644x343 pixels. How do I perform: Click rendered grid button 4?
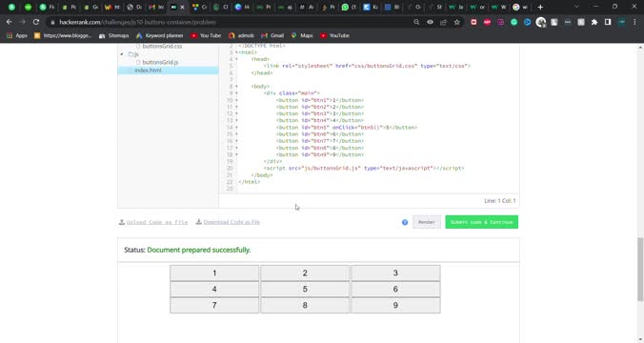pos(214,290)
